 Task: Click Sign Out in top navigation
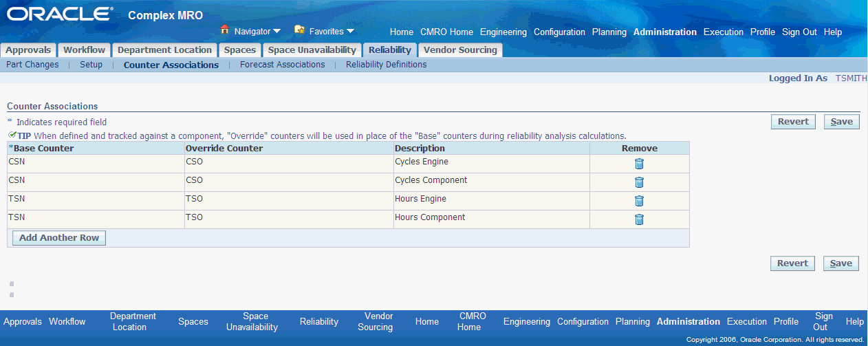[799, 32]
